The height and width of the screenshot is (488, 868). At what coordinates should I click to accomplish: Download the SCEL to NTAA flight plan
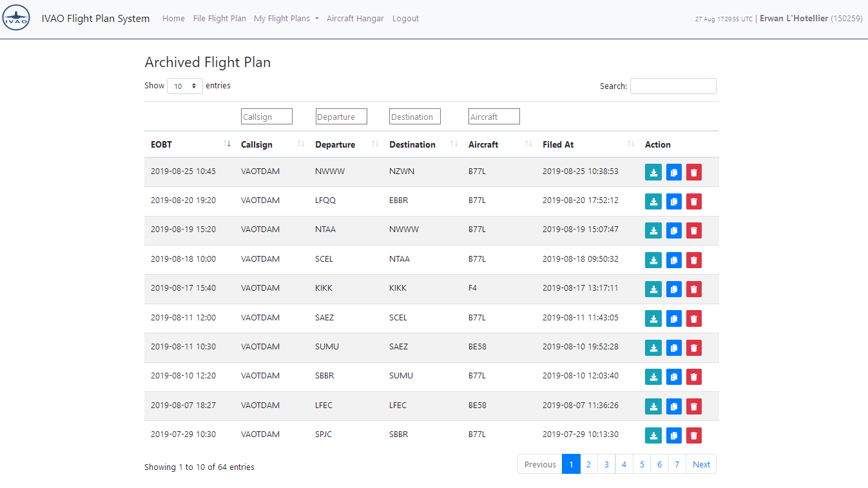coord(653,260)
